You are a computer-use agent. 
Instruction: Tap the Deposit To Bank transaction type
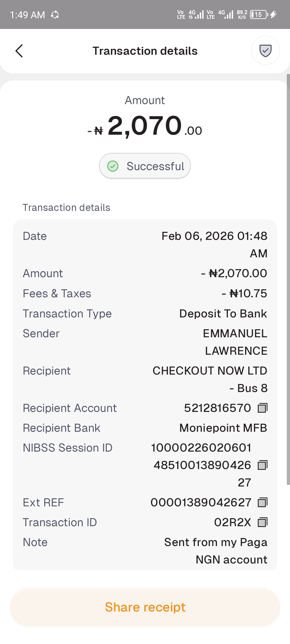click(223, 314)
